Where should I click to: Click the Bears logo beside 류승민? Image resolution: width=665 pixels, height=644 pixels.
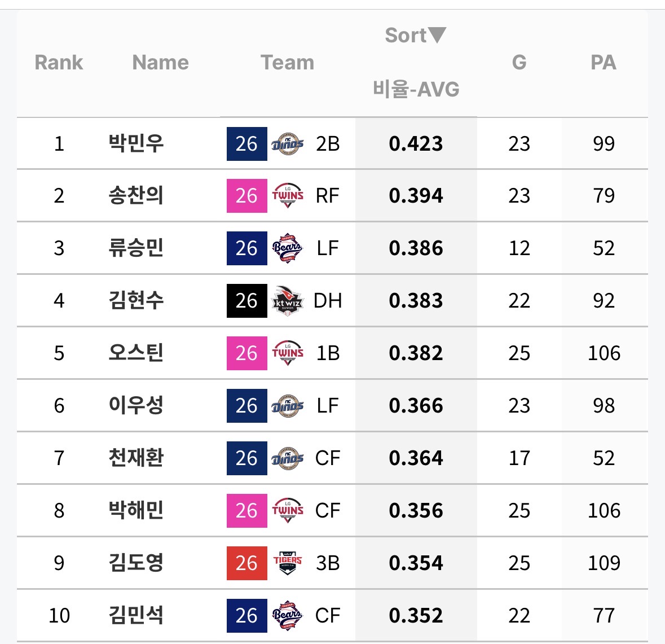(288, 248)
